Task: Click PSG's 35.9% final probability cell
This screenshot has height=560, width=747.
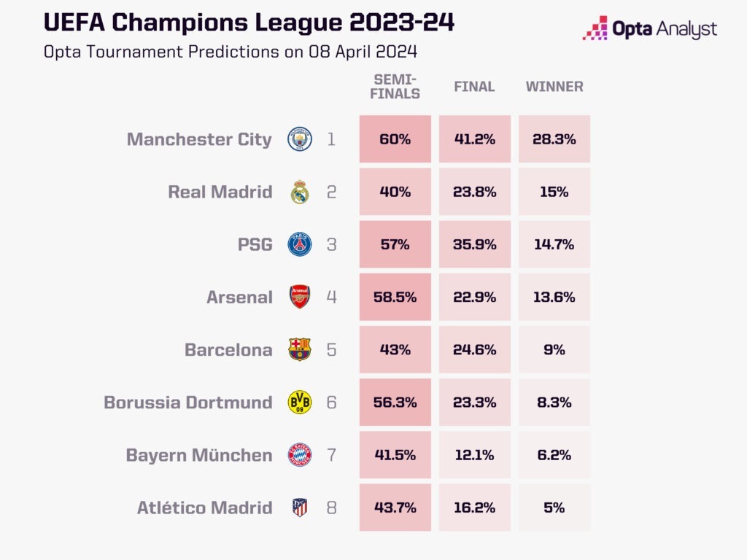Action: (475, 244)
